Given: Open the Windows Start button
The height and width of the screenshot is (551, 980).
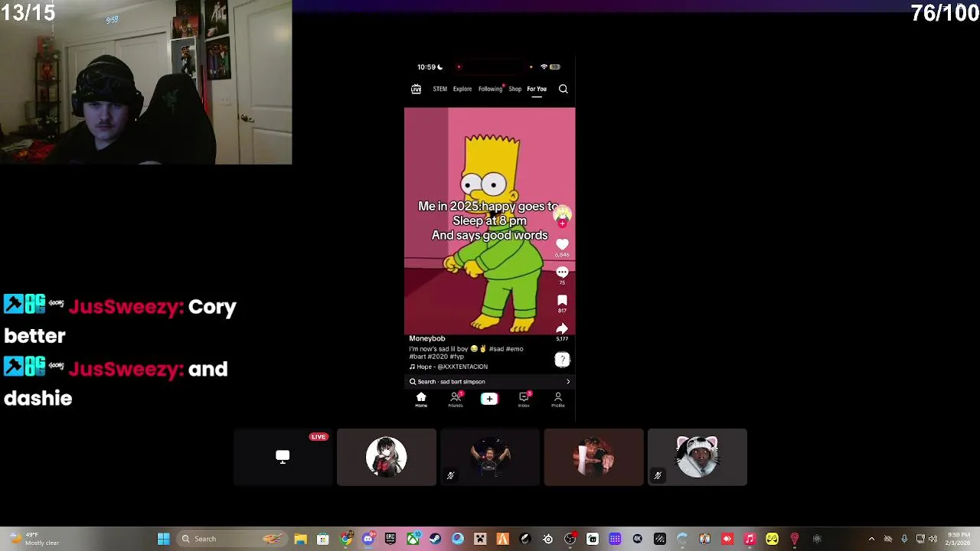Looking at the screenshot, I should tap(163, 539).
